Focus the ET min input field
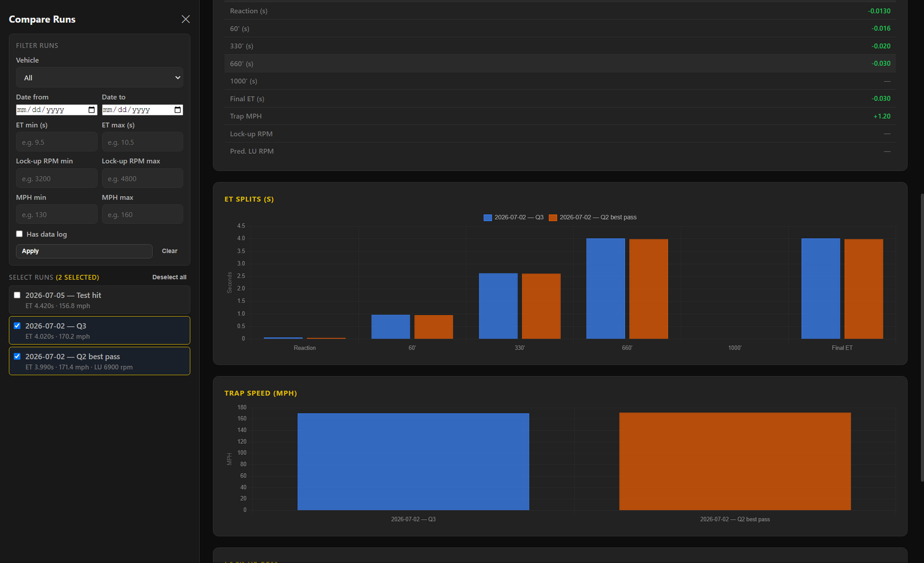This screenshot has height=563, width=924. coord(57,142)
